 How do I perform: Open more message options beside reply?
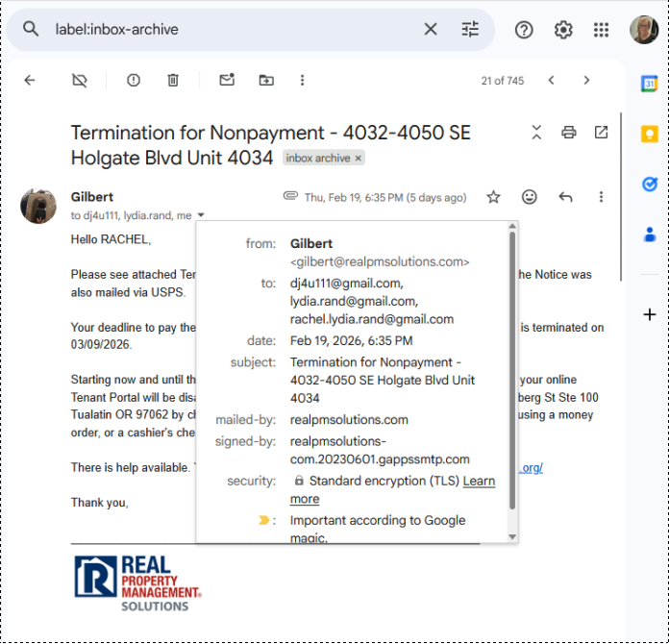(601, 197)
